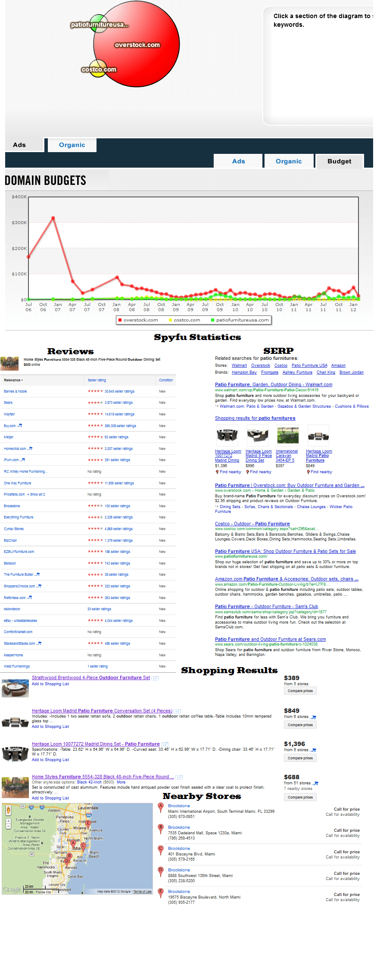This screenshot has height=980, width=377.
Task: Click Add to Shopping List under Strathwood Brentwood
Action: [x=50, y=684]
